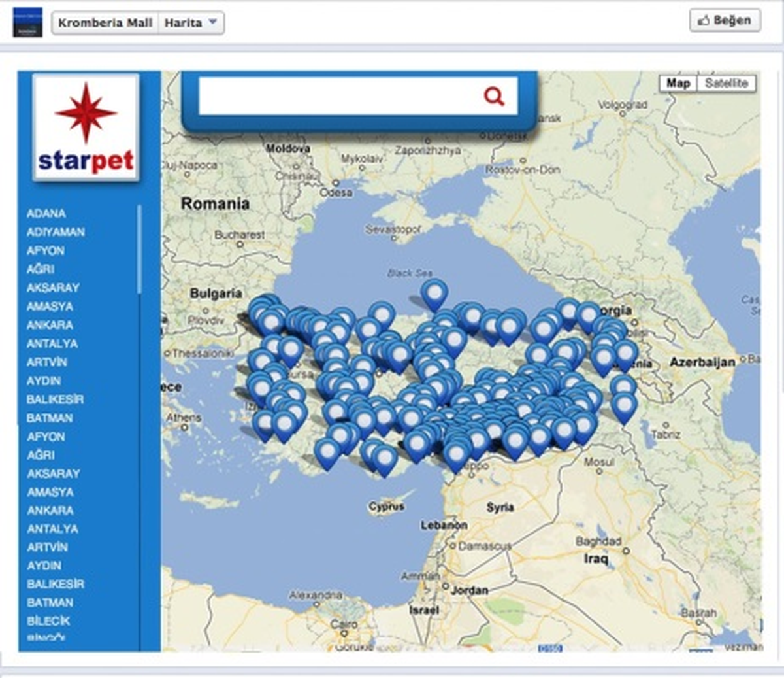Click the Sevastopol city label
Viewport: 784px width, 678px height.
coord(393,229)
